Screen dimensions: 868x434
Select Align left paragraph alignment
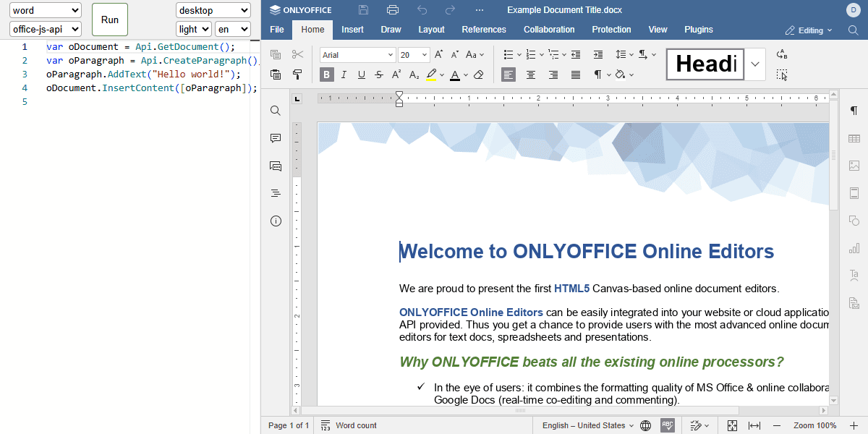coord(509,75)
